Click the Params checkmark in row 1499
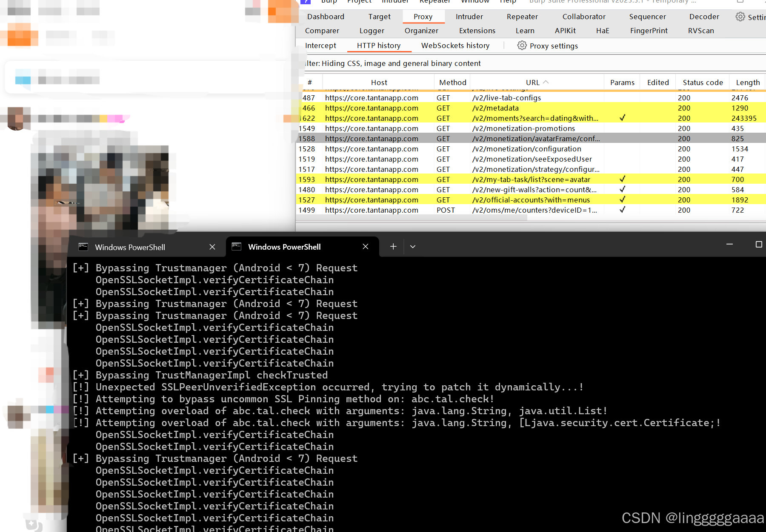The image size is (766, 532). click(622, 210)
